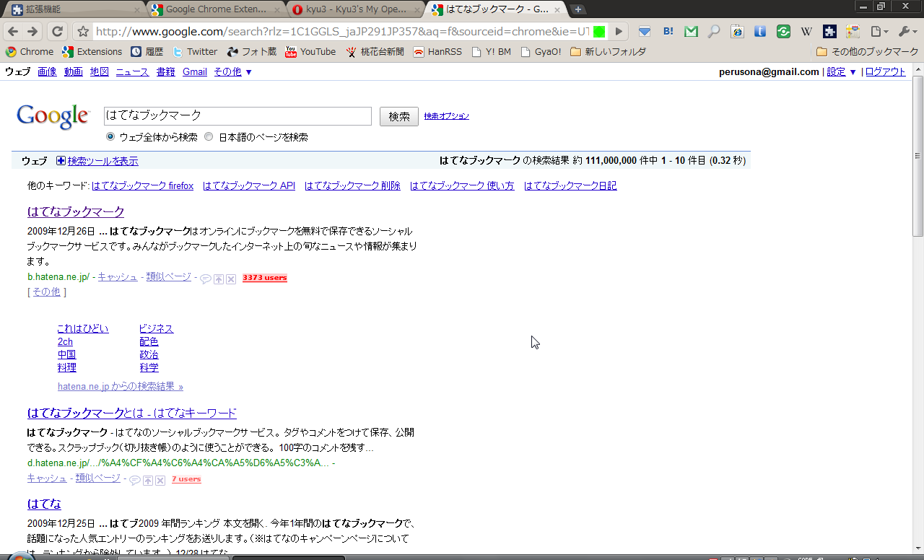Click the 検索 search button
Screen dimensions: 924x560
coord(399,116)
